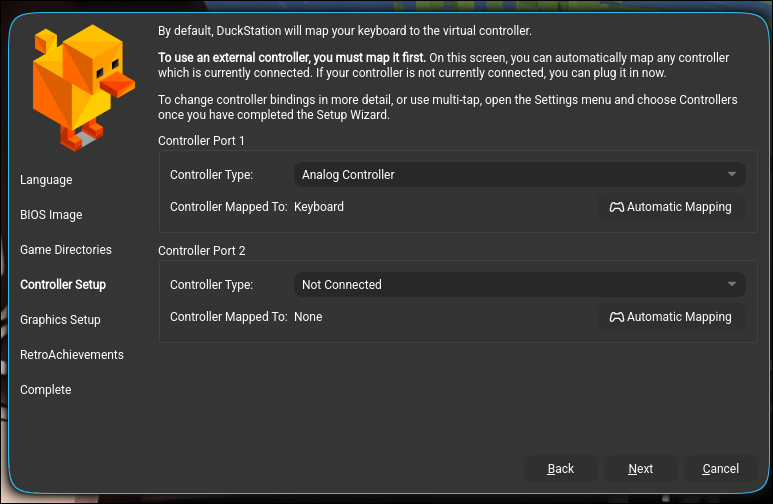The width and height of the screenshot is (773, 504).
Task: Click Port 2 Controller Mapped To label
Action: 229,317
